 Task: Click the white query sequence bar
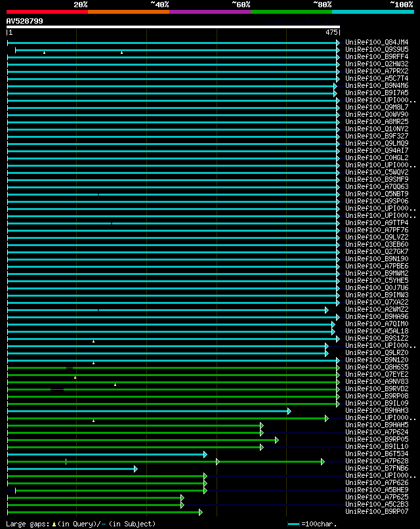[x=173, y=27]
